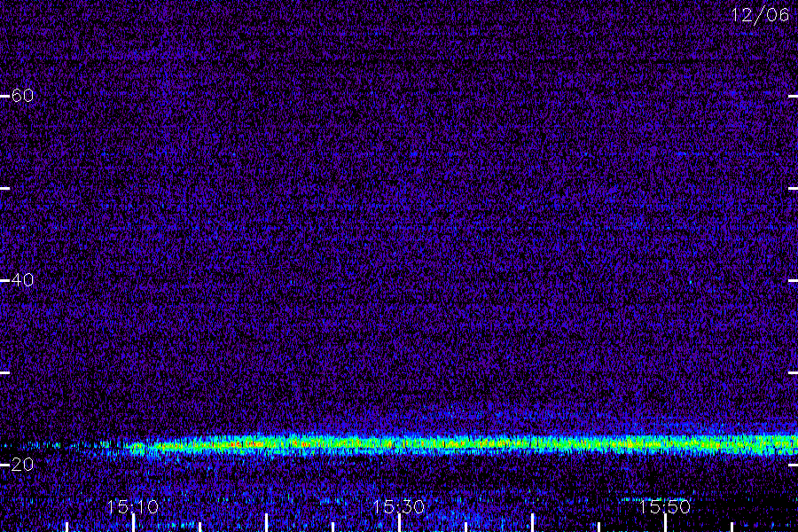Click the tick mark below 15:10
This screenshot has height=532, width=798.
click(133, 523)
